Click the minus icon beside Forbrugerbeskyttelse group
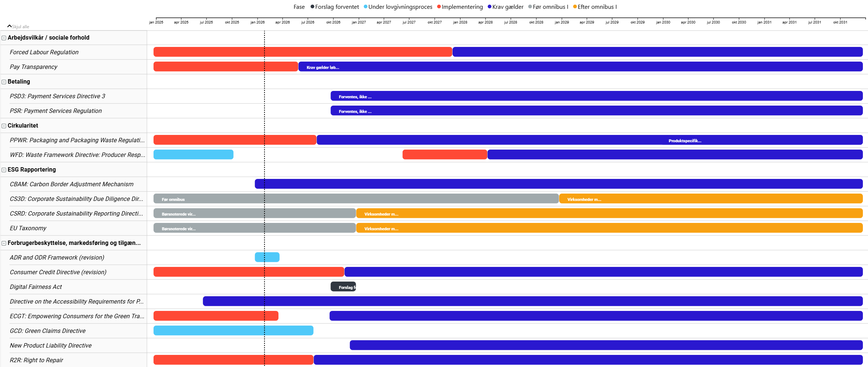The height and width of the screenshot is (367, 868). click(4, 243)
